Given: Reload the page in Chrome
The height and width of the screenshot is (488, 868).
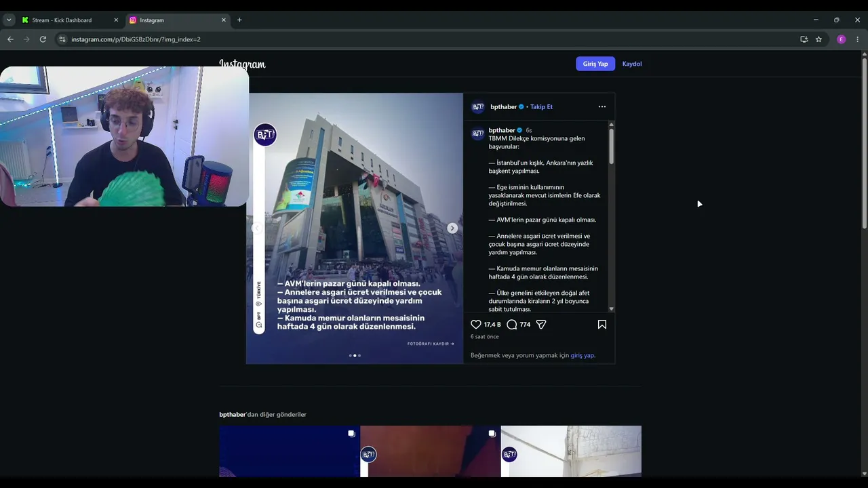Looking at the screenshot, I should click(43, 39).
